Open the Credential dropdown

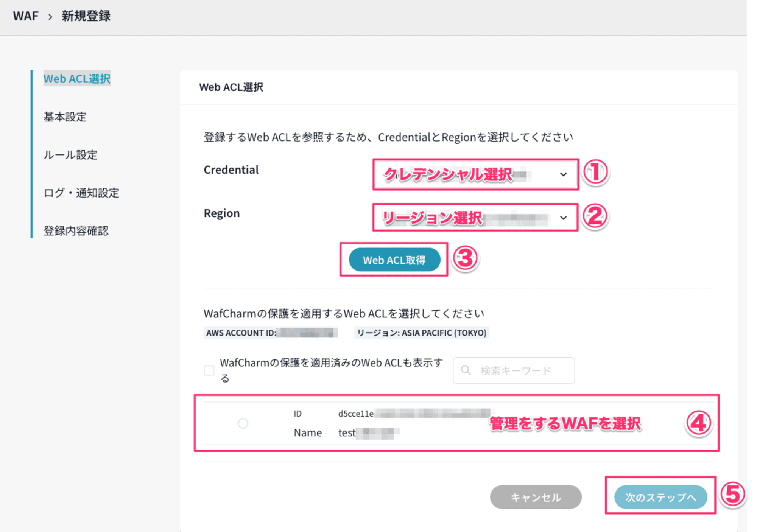pyautogui.click(x=475, y=174)
